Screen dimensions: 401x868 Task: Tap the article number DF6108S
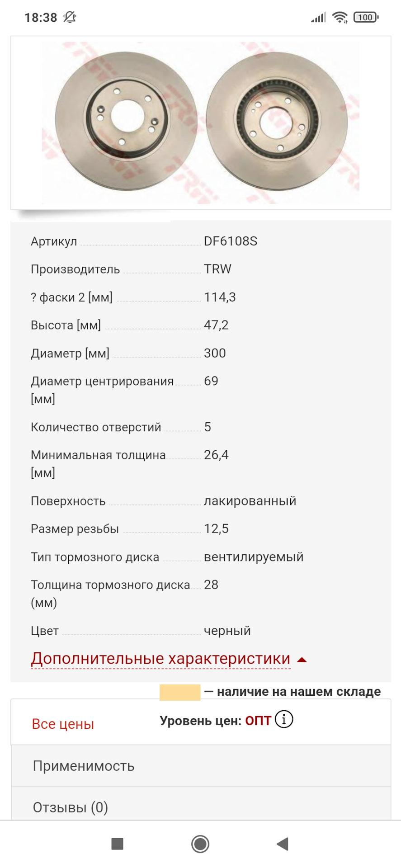point(230,241)
